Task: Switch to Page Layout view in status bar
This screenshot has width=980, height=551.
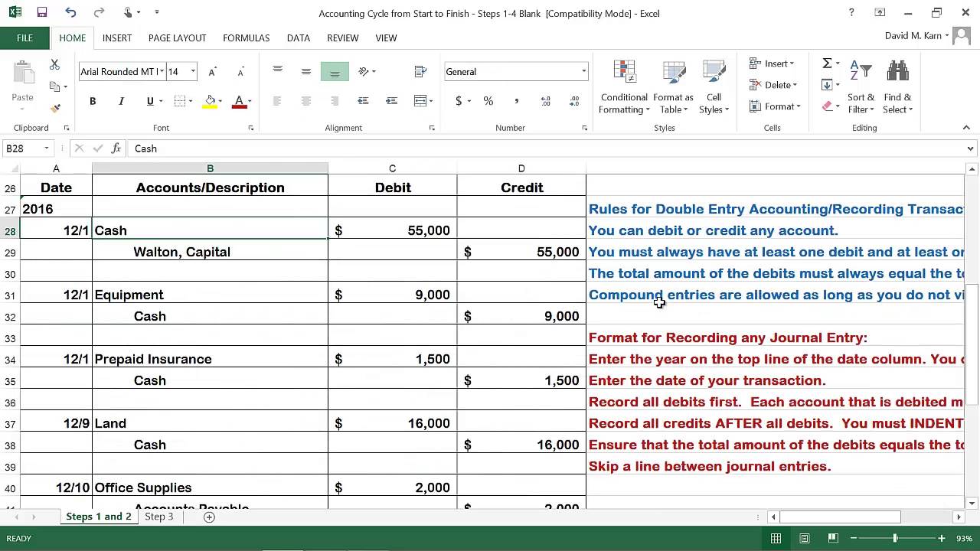Action: (805, 539)
